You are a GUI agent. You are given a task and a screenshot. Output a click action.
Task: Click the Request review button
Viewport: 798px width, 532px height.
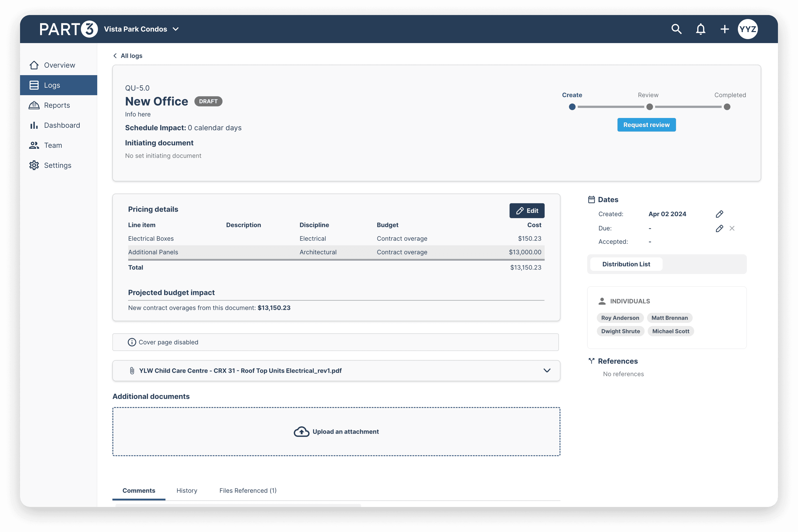[x=646, y=124]
